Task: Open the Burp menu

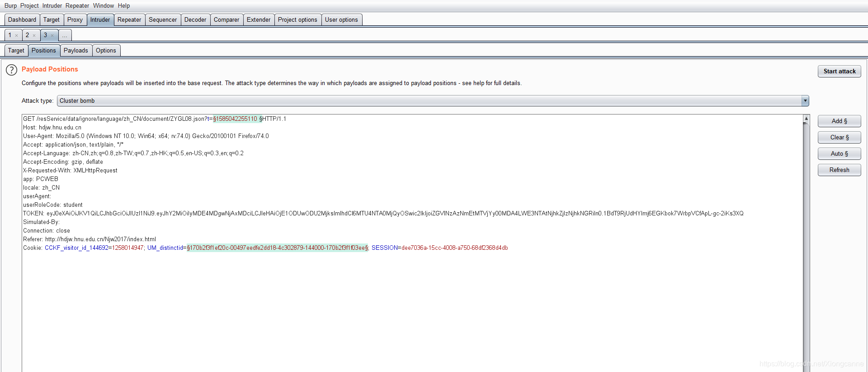Action: pos(10,6)
